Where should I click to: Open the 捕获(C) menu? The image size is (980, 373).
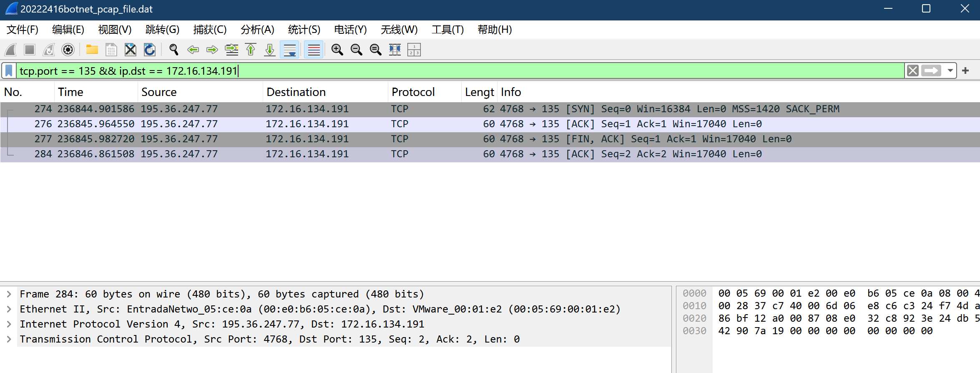[210, 30]
